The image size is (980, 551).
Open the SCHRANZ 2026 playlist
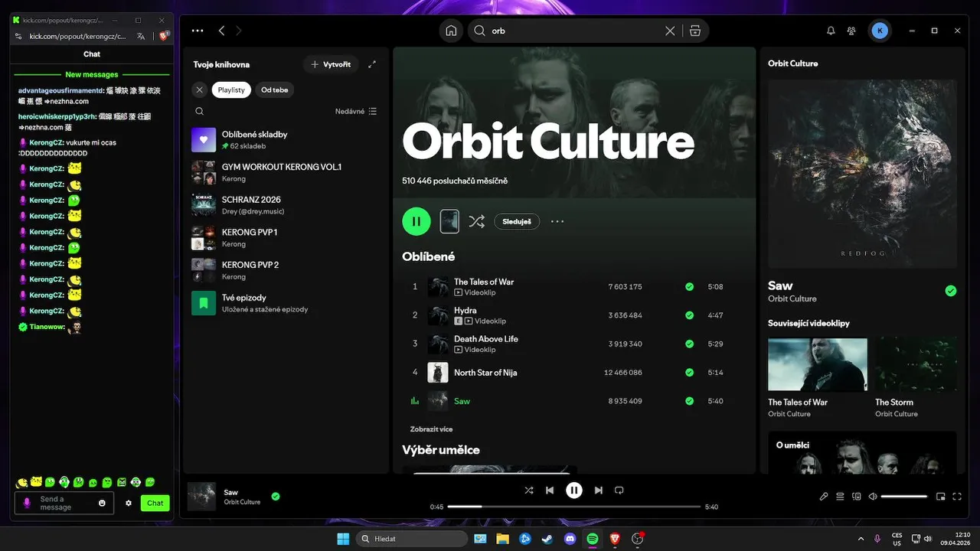click(x=286, y=205)
